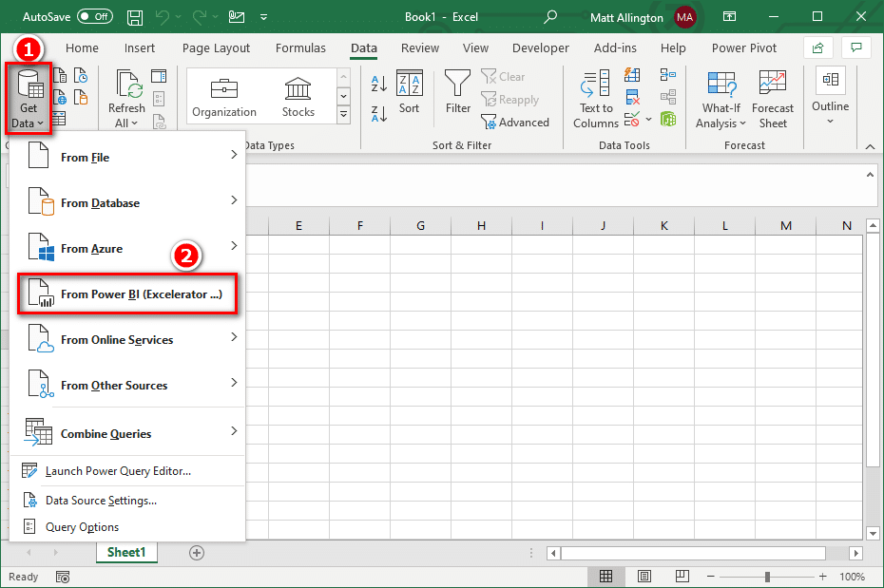Switch to Page Break Preview

tap(682, 577)
